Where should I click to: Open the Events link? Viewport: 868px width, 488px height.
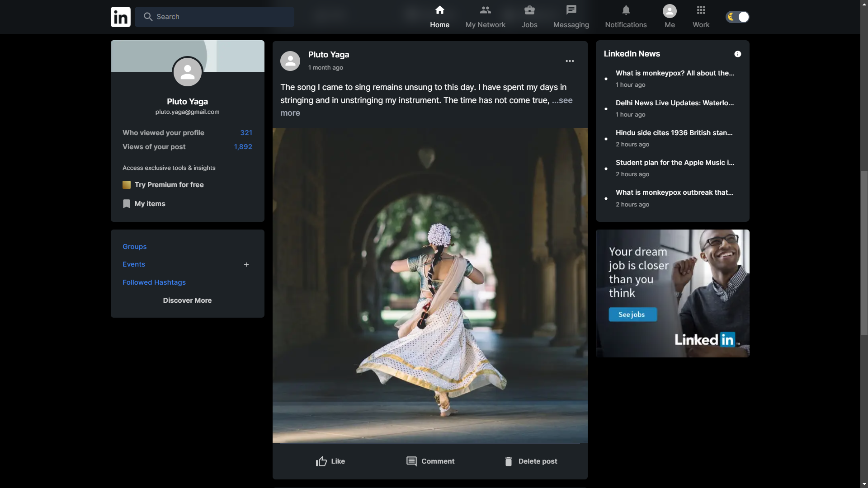click(134, 264)
